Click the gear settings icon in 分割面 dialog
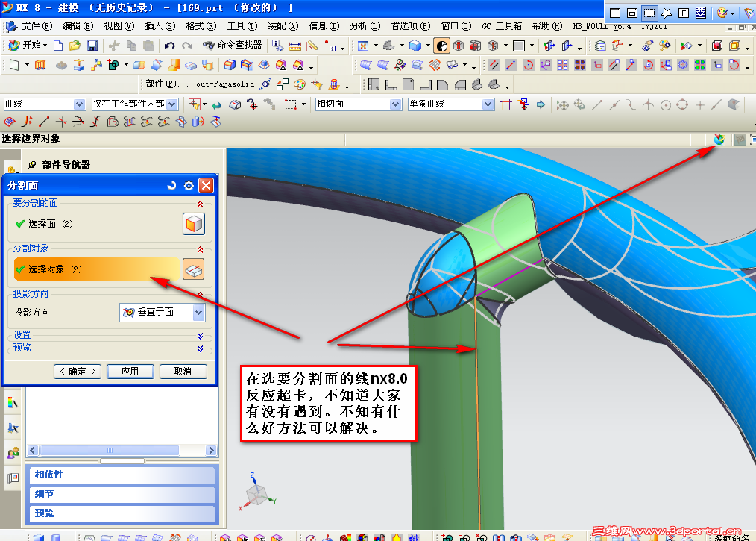The width and height of the screenshot is (756, 541). (189, 185)
